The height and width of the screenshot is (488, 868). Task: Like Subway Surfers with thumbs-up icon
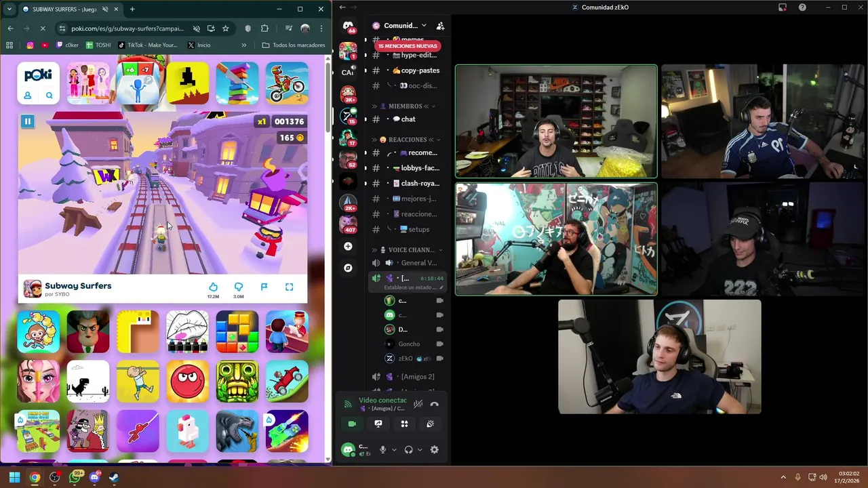pyautogui.click(x=213, y=287)
